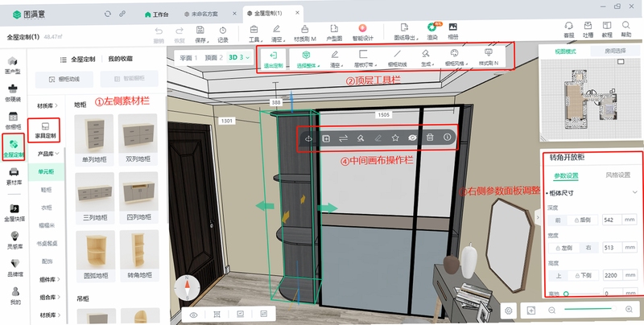The height and width of the screenshot is (325, 644).
Task: Click the settings gear near zoom bar
Action: click(509, 311)
